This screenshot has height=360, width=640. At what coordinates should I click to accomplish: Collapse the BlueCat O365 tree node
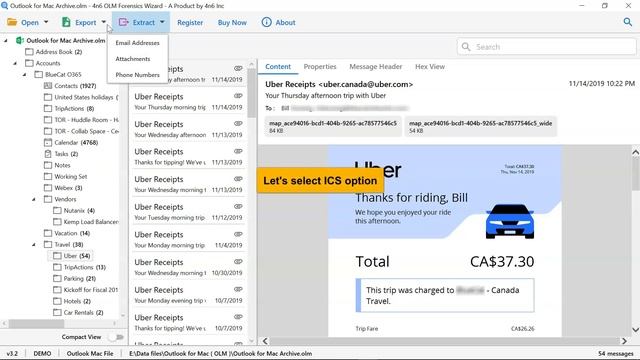click(25, 75)
